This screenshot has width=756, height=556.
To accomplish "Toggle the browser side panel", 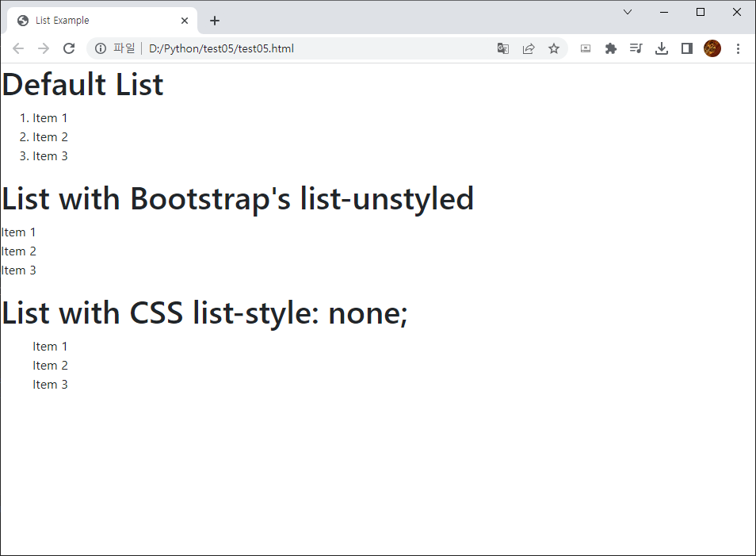I will (x=686, y=48).
